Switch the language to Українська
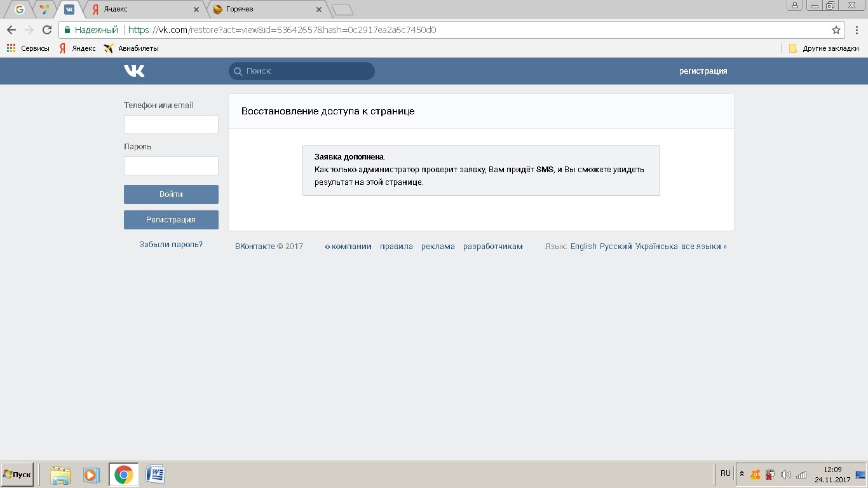The image size is (868, 488). [656, 247]
